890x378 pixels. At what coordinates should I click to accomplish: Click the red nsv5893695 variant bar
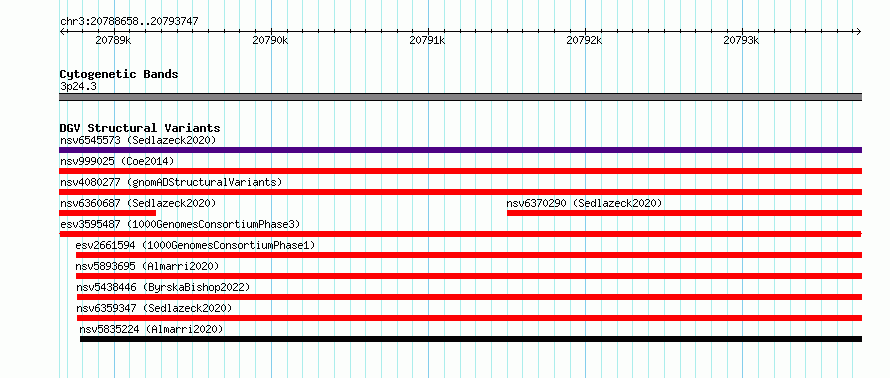coord(468,276)
